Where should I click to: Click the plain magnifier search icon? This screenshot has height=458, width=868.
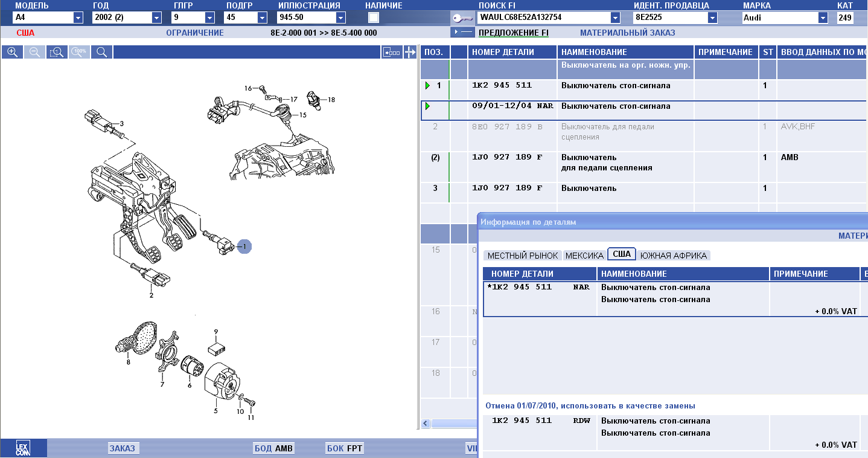point(101,53)
